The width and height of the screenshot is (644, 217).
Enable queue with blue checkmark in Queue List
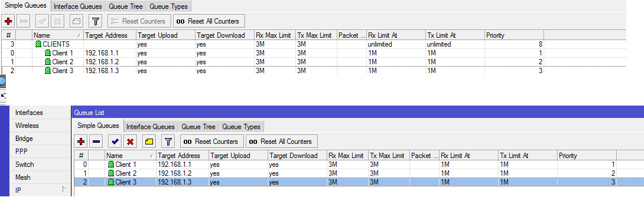click(115, 142)
